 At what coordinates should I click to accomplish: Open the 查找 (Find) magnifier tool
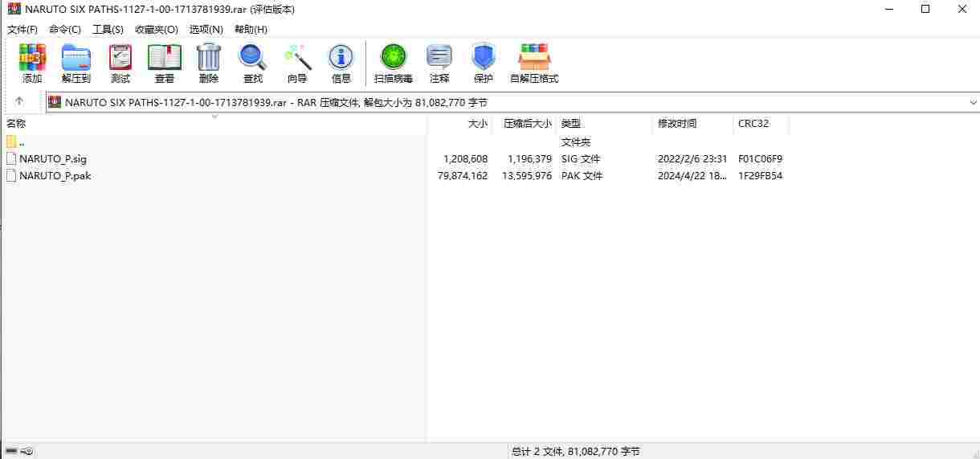click(x=253, y=63)
